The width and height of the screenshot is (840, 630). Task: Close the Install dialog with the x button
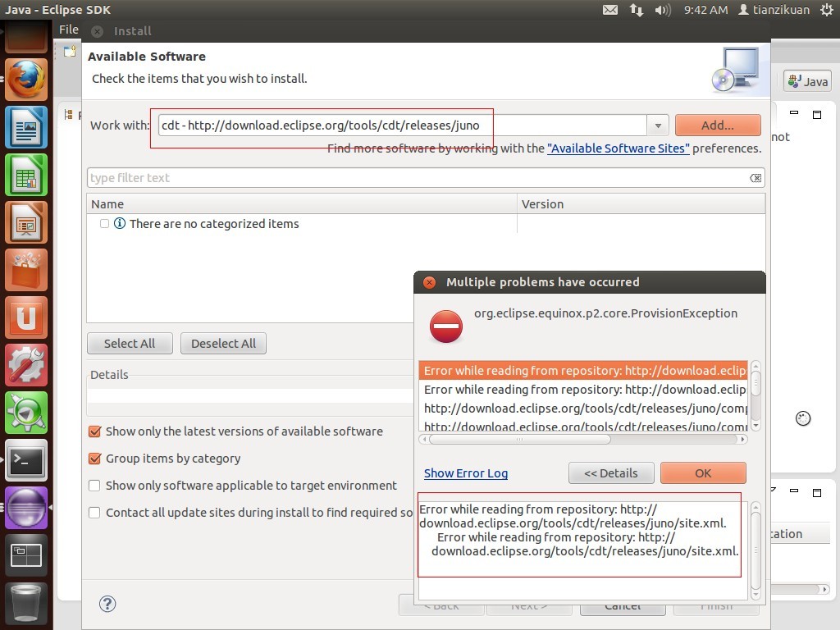[97, 32]
